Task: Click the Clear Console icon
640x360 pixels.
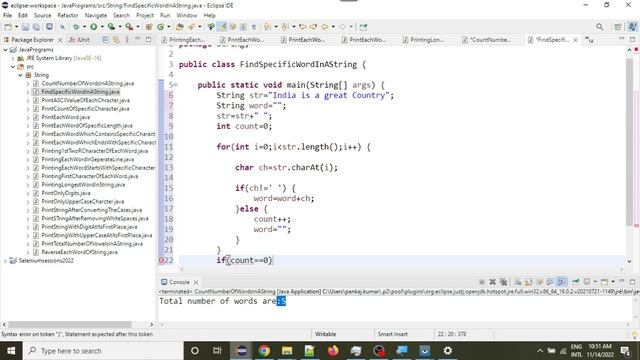Action: (518, 282)
